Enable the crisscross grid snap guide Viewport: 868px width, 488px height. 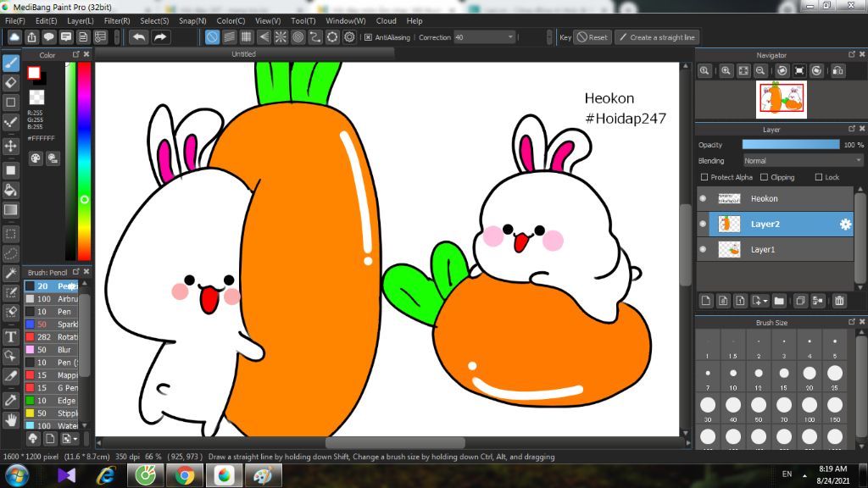pos(247,37)
